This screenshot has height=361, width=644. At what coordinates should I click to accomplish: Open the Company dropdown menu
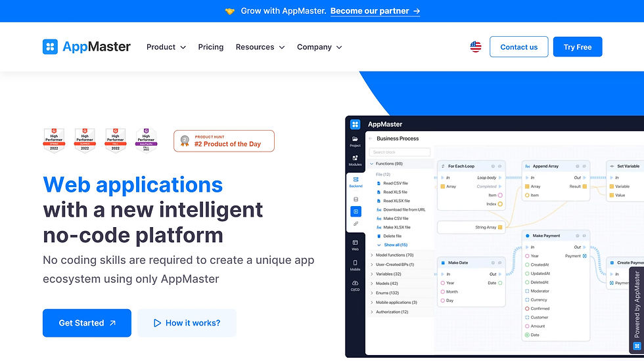(319, 47)
